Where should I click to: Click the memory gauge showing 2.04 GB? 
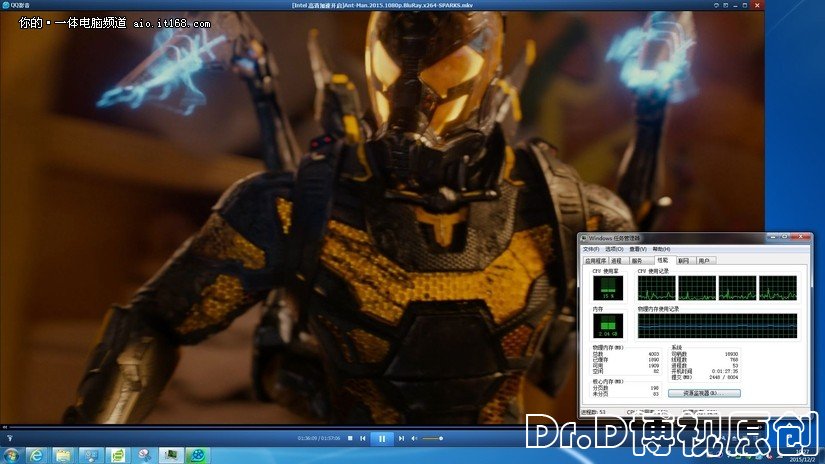coord(608,326)
